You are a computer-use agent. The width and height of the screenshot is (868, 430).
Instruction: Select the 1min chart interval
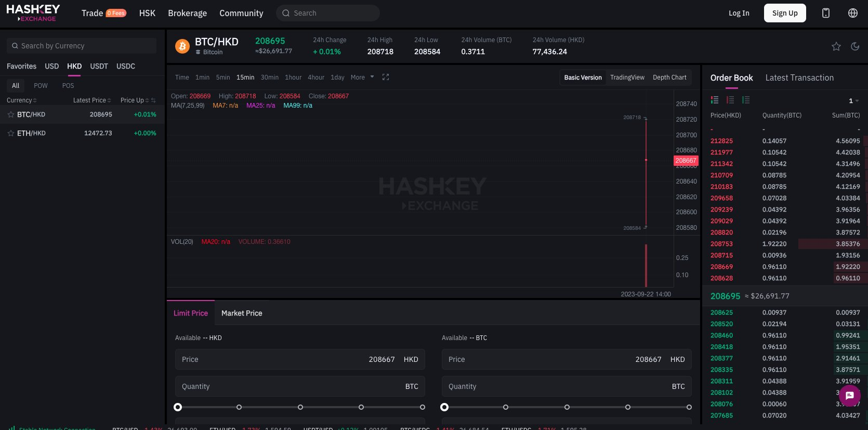pos(202,77)
